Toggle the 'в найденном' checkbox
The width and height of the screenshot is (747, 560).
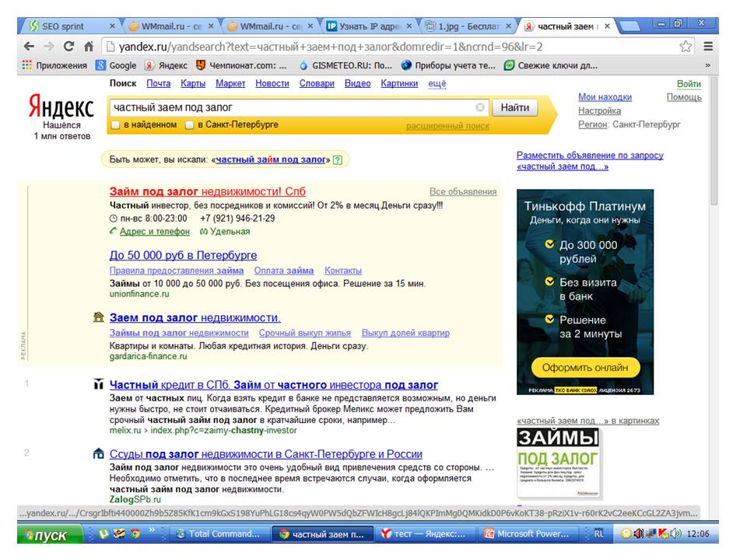115,125
